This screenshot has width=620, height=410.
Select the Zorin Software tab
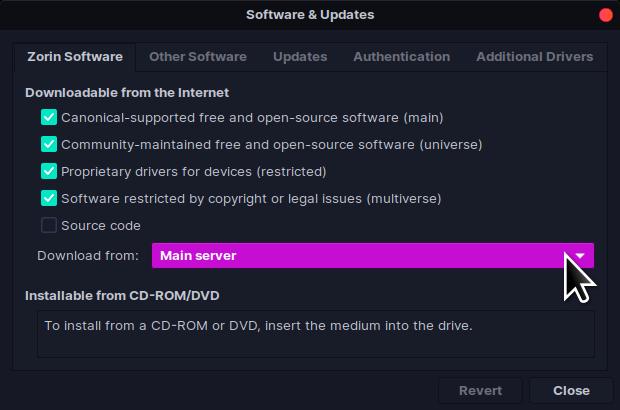tap(75, 57)
